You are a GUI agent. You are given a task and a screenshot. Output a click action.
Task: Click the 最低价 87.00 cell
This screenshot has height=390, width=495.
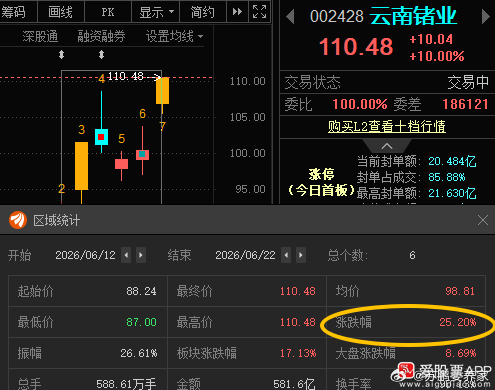(88, 322)
